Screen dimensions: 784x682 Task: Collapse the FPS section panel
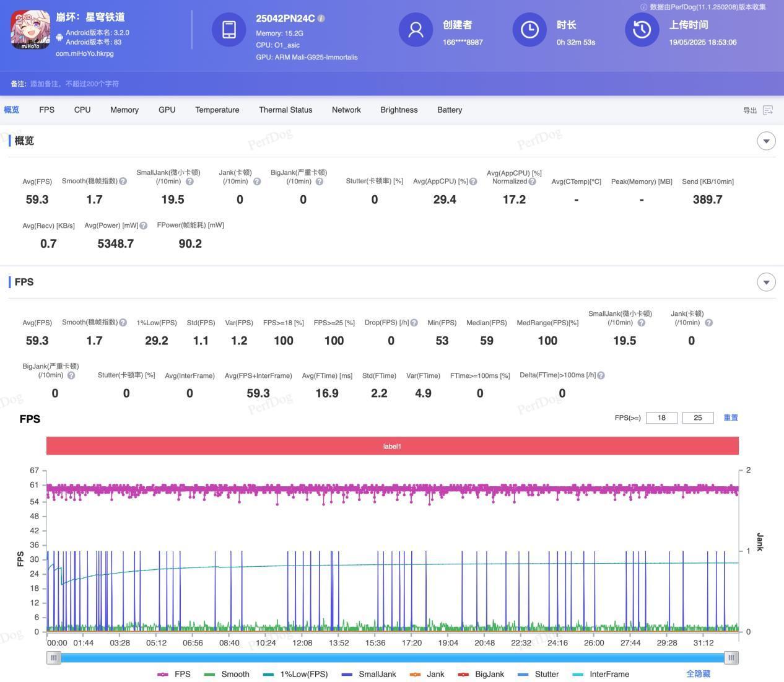point(766,282)
